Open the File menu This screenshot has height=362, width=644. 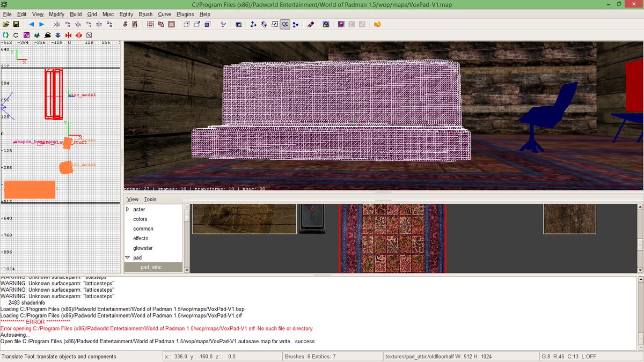click(x=7, y=14)
